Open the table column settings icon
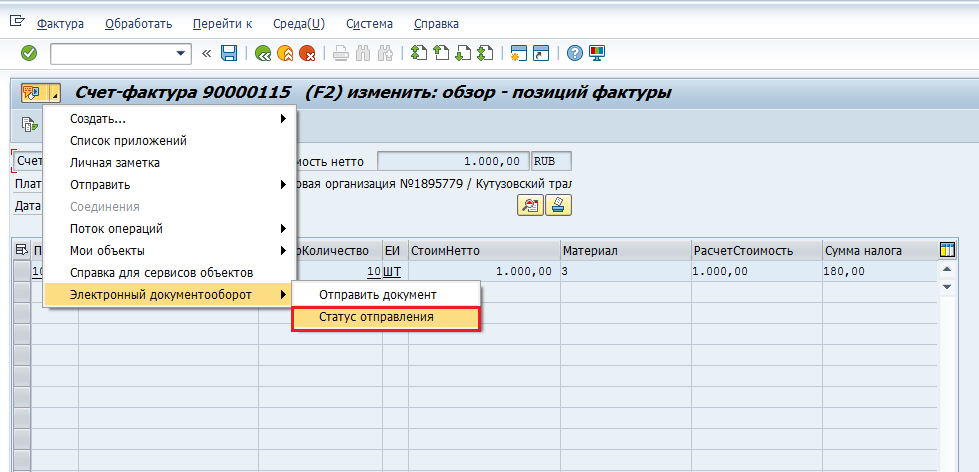Screen dimensions: 979x472 [x=947, y=250]
